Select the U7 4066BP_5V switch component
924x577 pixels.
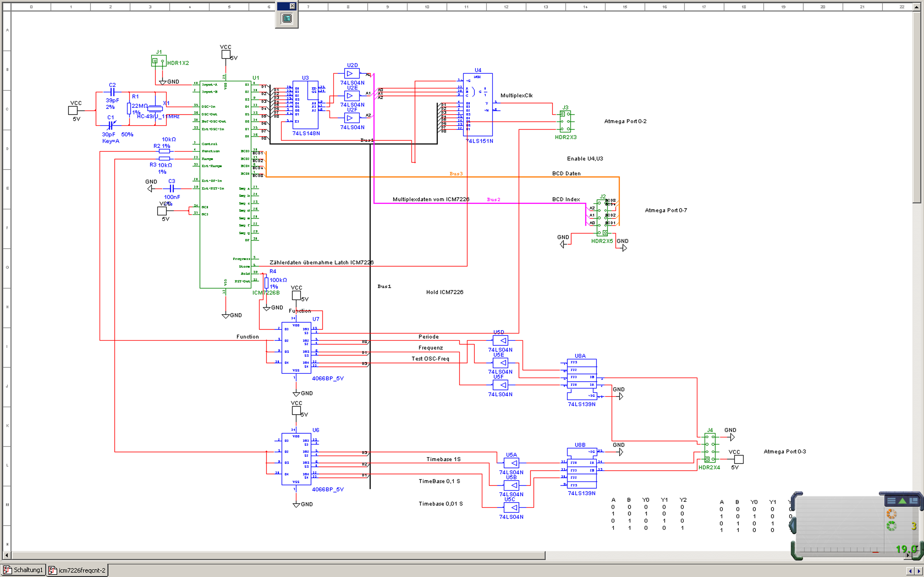click(296, 348)
